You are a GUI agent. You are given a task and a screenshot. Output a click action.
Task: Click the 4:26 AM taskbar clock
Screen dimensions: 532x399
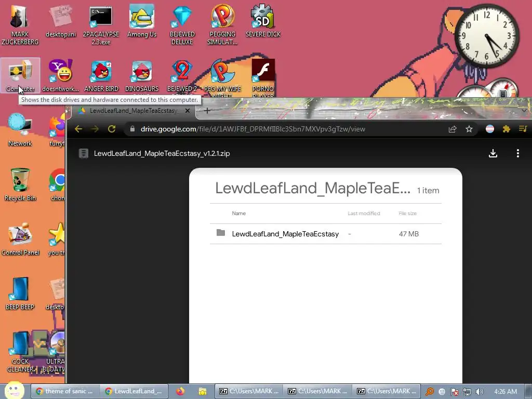pos(506,391)
